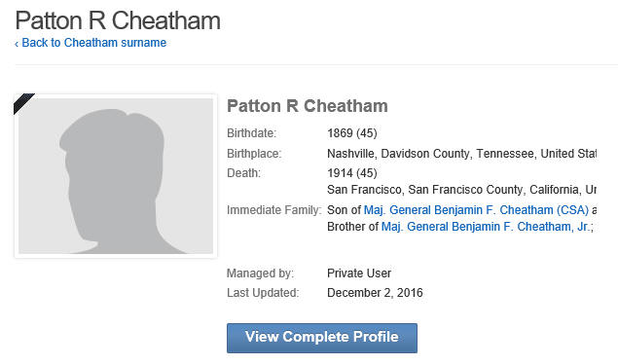
Task: Click the silhouette profile photo placeholder
Action: 116,176
